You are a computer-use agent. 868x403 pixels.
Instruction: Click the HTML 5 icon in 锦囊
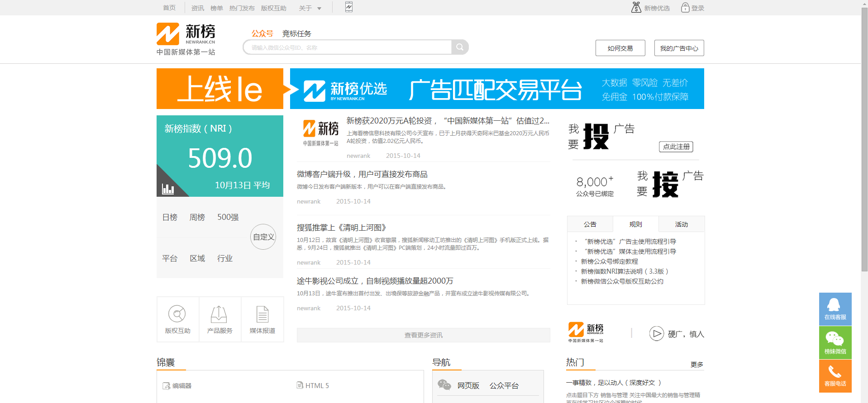click(x=300, y=385)
